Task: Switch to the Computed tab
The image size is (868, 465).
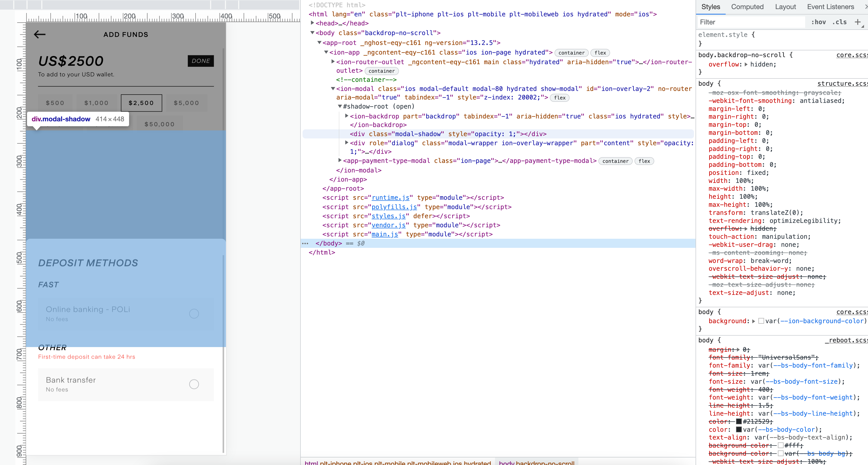Action: coord(747,7)
